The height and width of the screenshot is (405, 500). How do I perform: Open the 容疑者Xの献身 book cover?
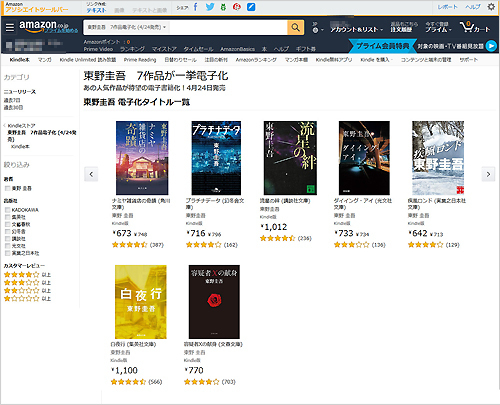tap(214, 302)
